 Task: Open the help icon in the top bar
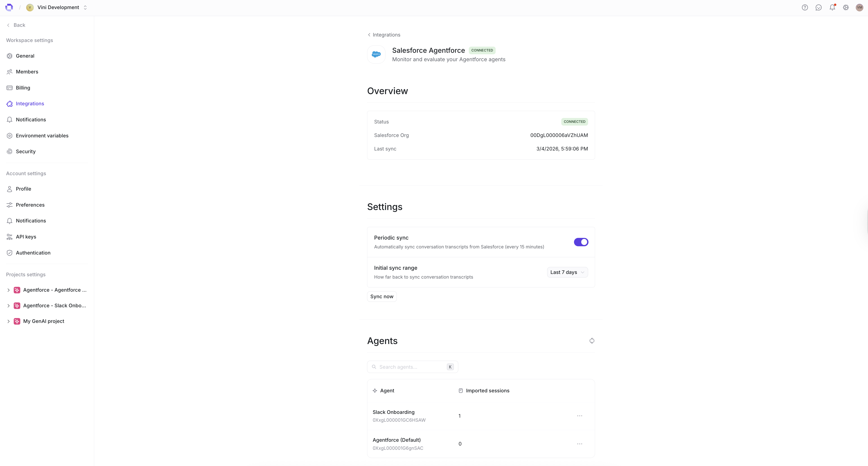coord(805,7)
